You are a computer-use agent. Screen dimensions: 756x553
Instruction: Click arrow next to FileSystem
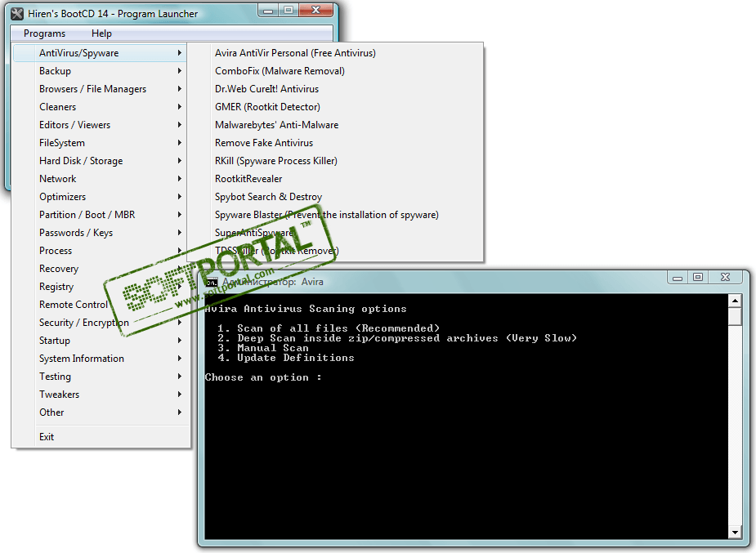[179, 143]
